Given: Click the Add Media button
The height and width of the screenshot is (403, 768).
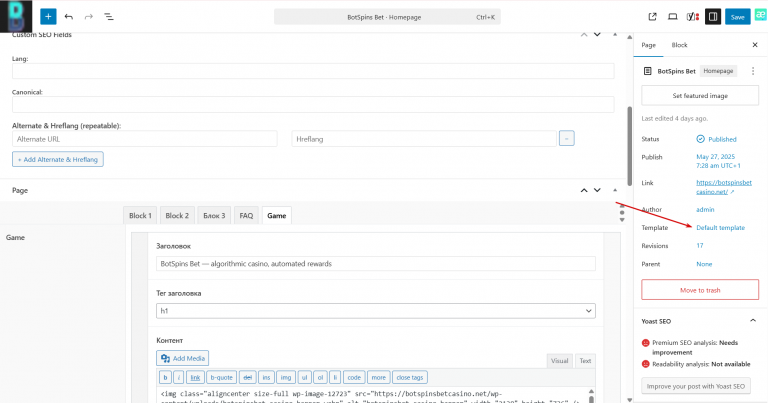Looking at the screenshot, I should click(183, 358).
